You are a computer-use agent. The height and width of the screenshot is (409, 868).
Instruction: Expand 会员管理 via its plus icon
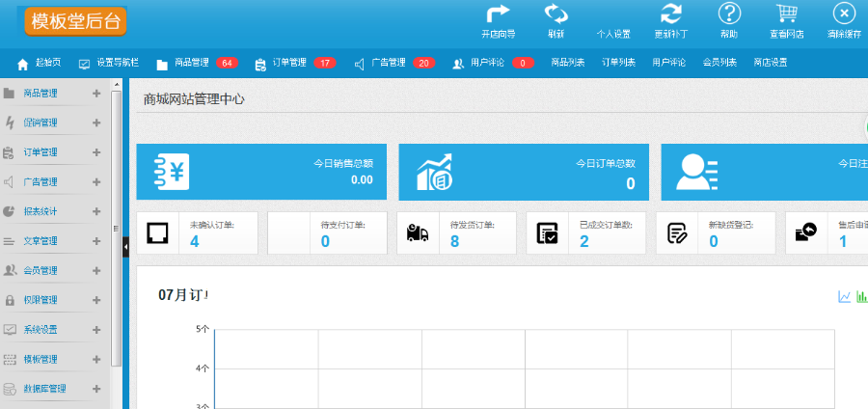coord(95,270)
